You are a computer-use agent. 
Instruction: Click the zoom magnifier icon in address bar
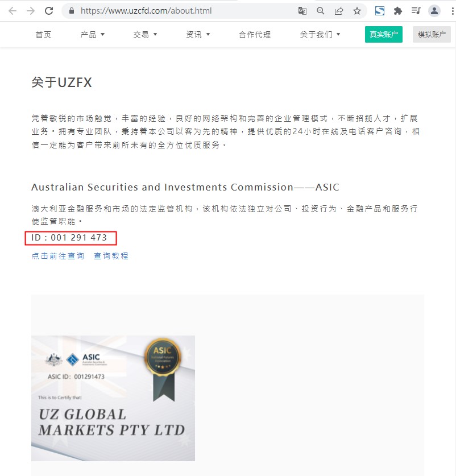(x=320, y=11)
